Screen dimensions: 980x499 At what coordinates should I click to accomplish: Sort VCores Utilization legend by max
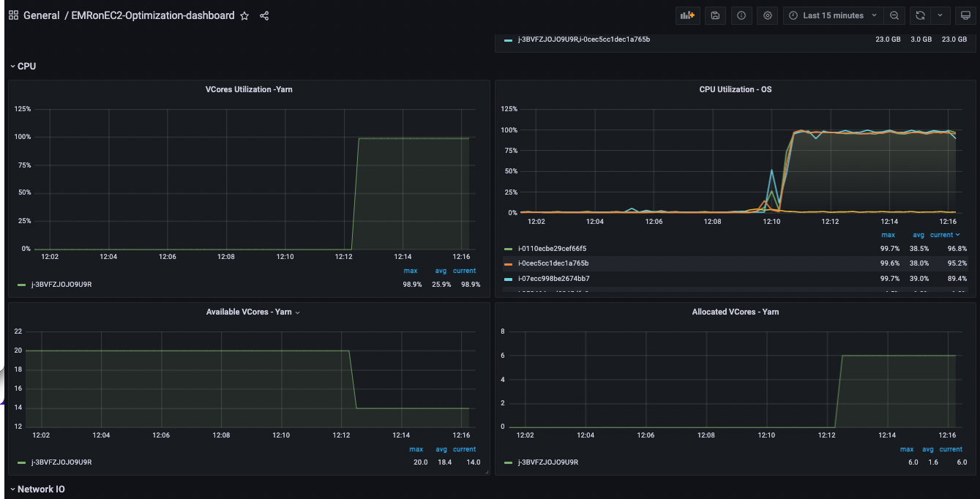(x=410, y=271)
